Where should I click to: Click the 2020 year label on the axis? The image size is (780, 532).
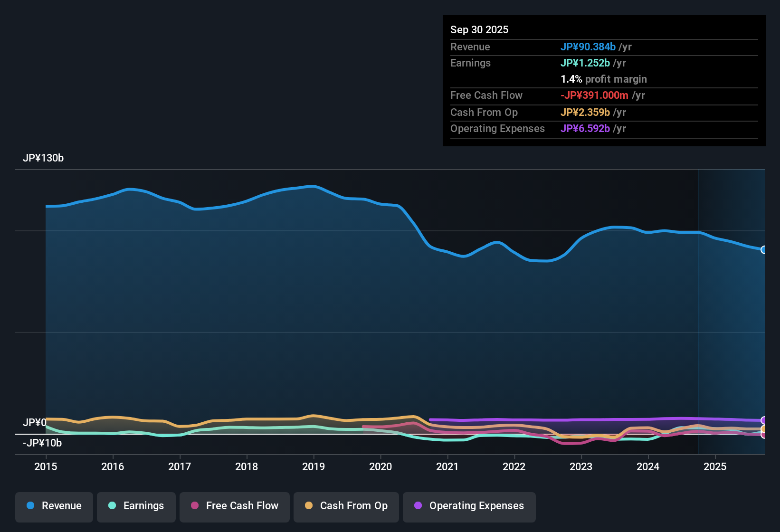click(x=380, y=467)
